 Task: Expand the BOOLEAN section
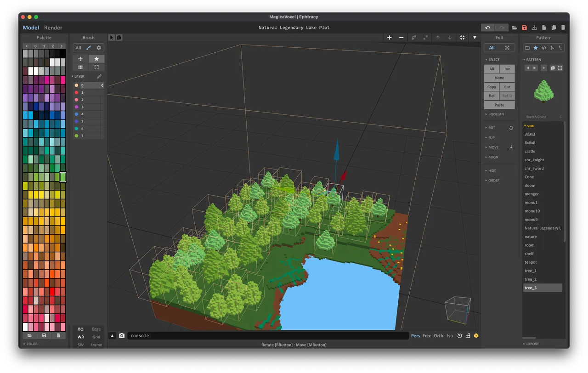pyautogui.click(x=494, y=114)
